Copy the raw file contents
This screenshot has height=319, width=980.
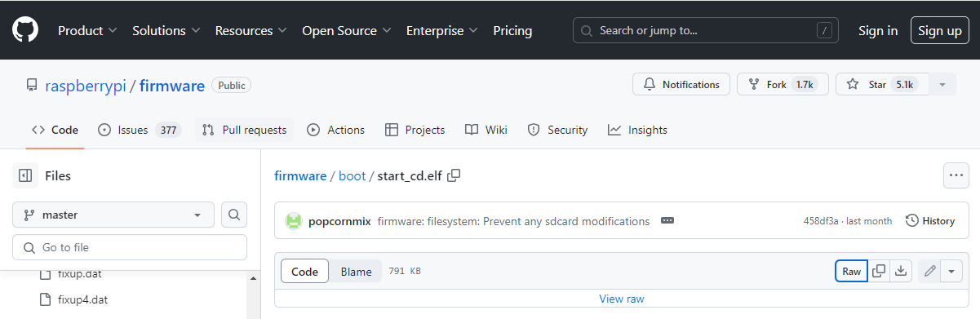(879, 272)
